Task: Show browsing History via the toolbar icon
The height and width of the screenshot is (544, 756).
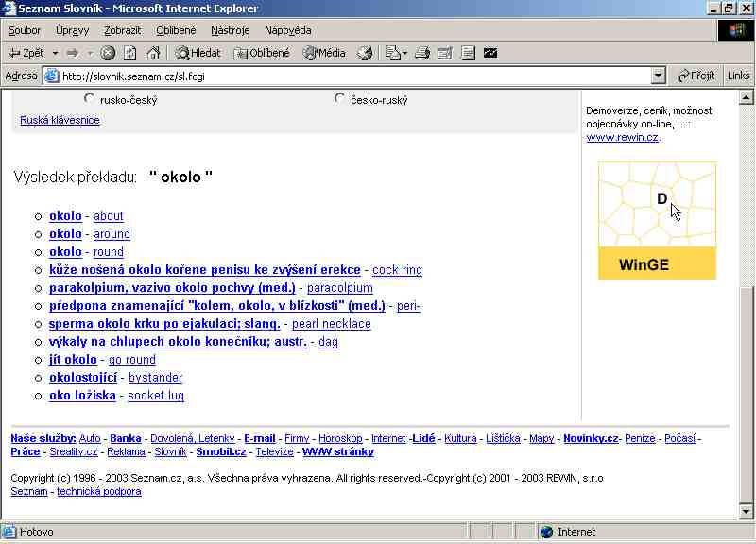Action: (365, 53)
